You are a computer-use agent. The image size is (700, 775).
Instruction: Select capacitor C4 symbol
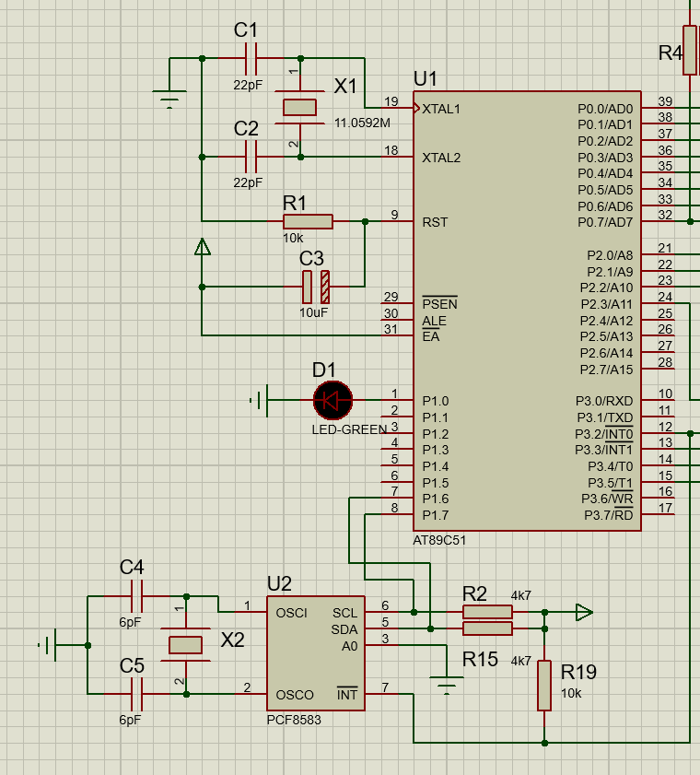(x=136, y=596)
